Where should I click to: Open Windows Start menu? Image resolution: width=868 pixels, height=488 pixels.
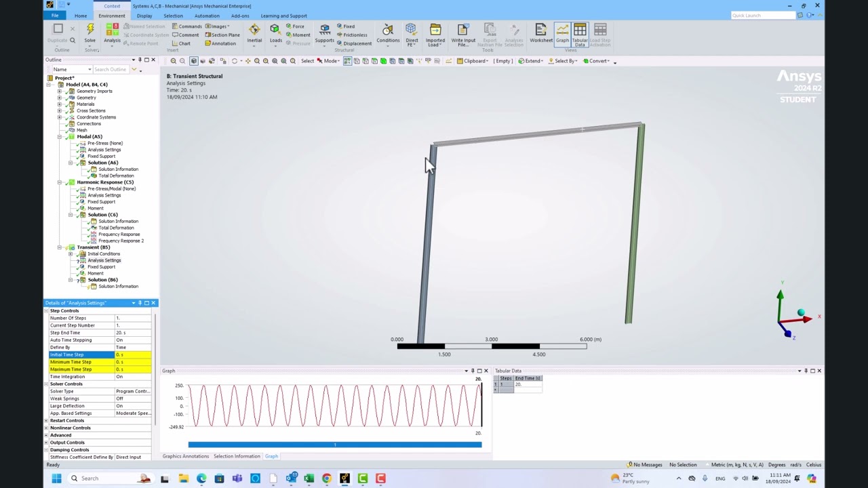(57, 479)
